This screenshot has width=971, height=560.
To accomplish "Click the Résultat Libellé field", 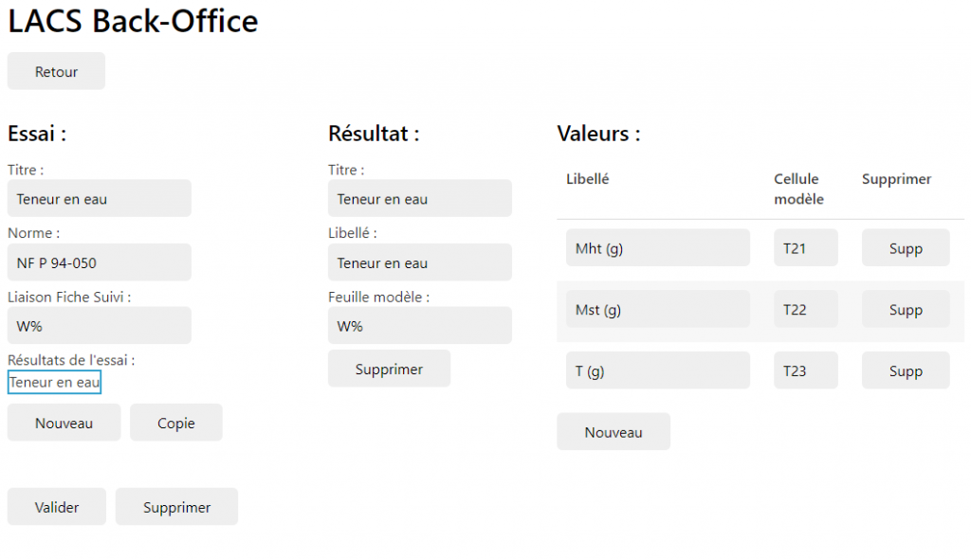I will (419, 262).
